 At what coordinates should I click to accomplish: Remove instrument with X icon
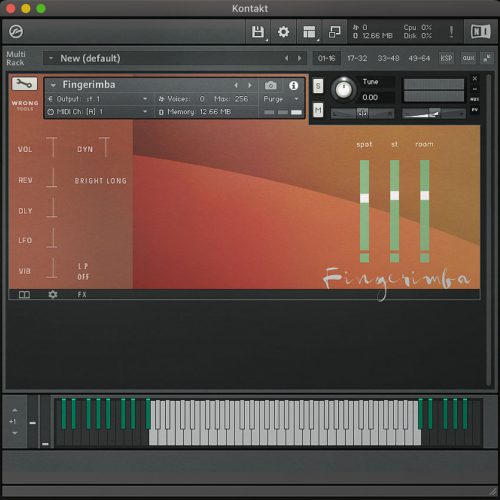click(475, 79)
